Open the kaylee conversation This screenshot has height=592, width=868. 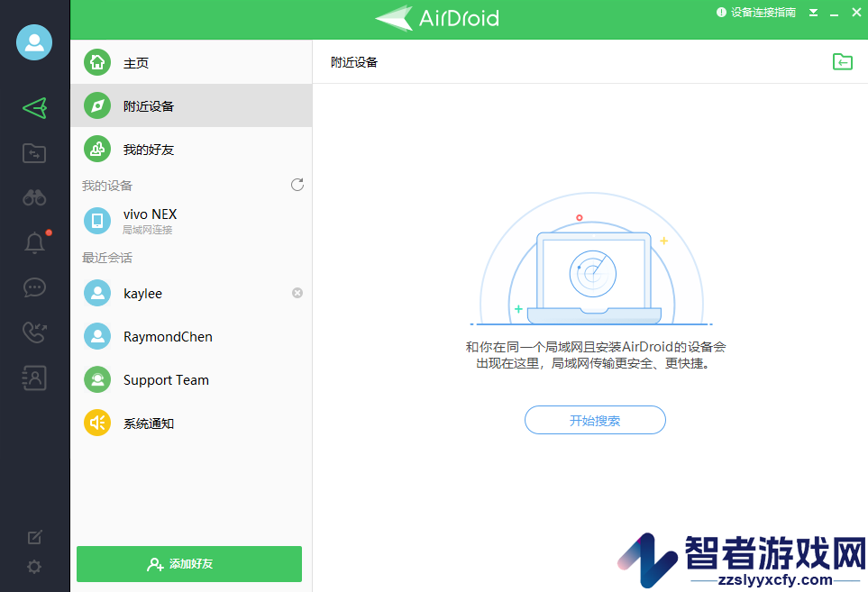[x=191, y=293]
